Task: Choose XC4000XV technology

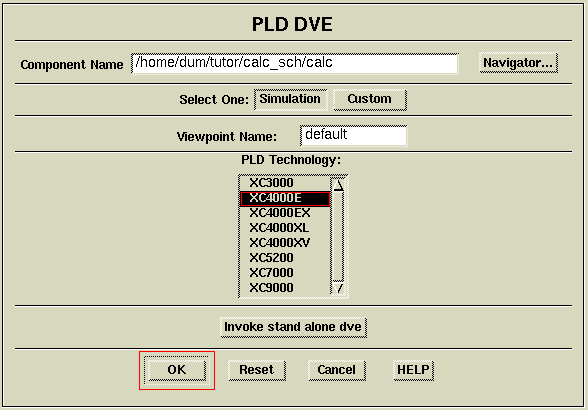Action: click(x=285, y=243)
